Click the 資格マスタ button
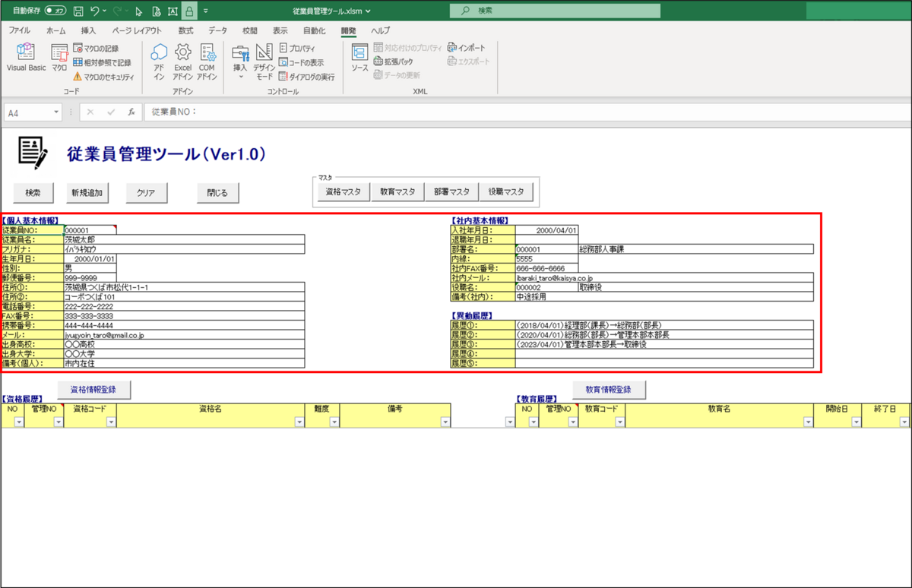This screenshot has width=912, height=588. pos(344,192)
